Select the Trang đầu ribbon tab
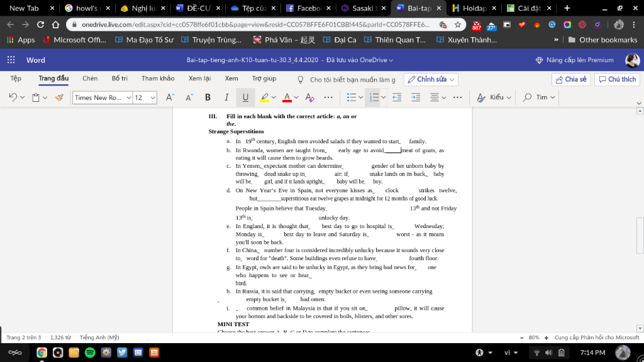644x362 pixels. 53,79
